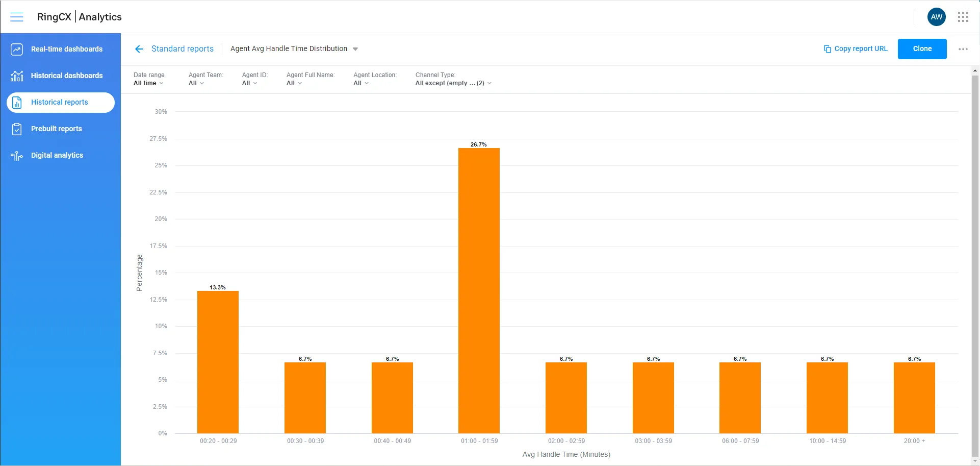Image resolution: width=980 pixels, height=466 pixels.
Task: Click Copy report URL
Action: coord(856,48)
